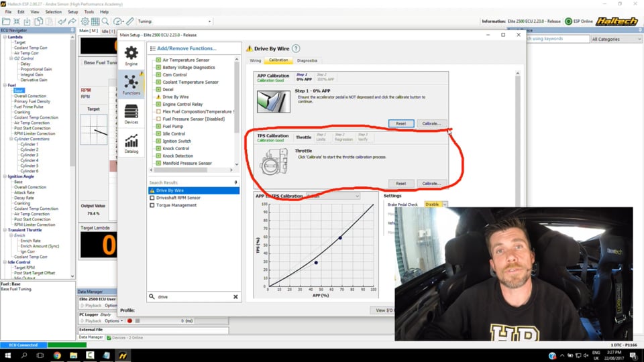Open File Explorer from the taskbar
This screenshot has height=362, width=644.
pos(73,355)
